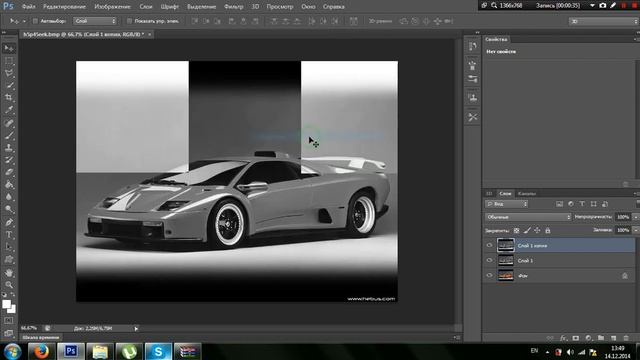
Task: Open the Автовыбор Слой dropdown
Action: pos(95,21)
